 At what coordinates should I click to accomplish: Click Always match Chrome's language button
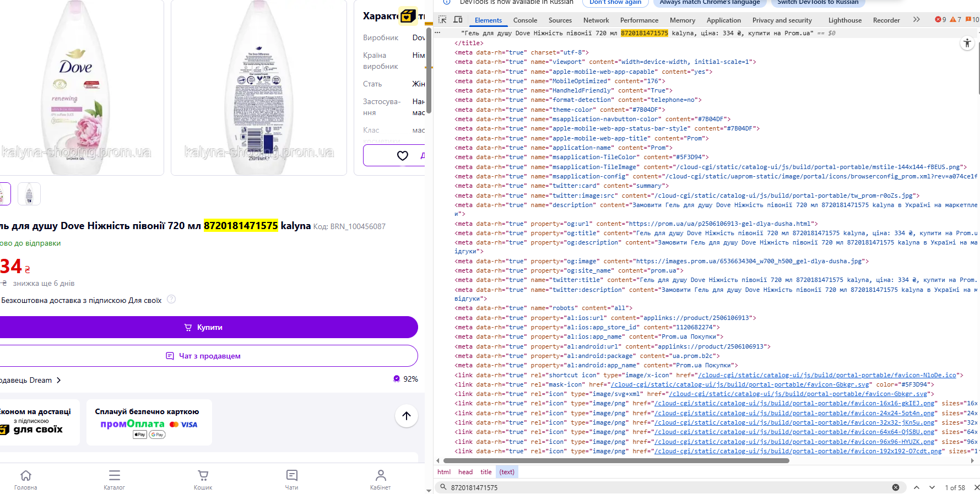click(x=710, y=2)
